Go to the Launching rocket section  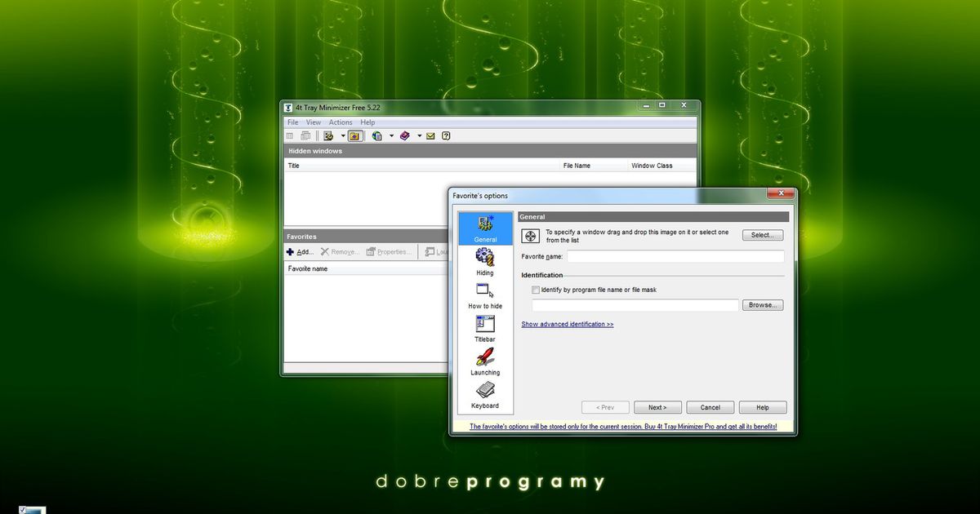coord(485,361)
